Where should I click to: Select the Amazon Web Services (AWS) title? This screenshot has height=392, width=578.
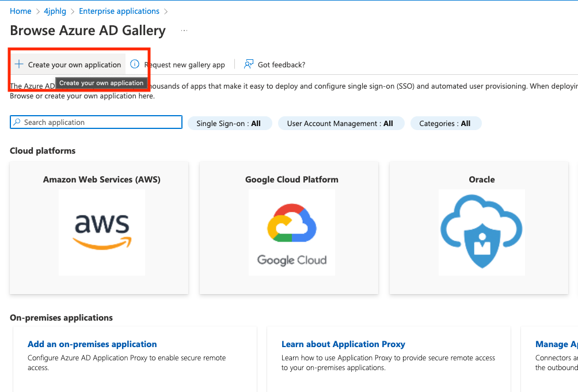[x=102, y=180]
